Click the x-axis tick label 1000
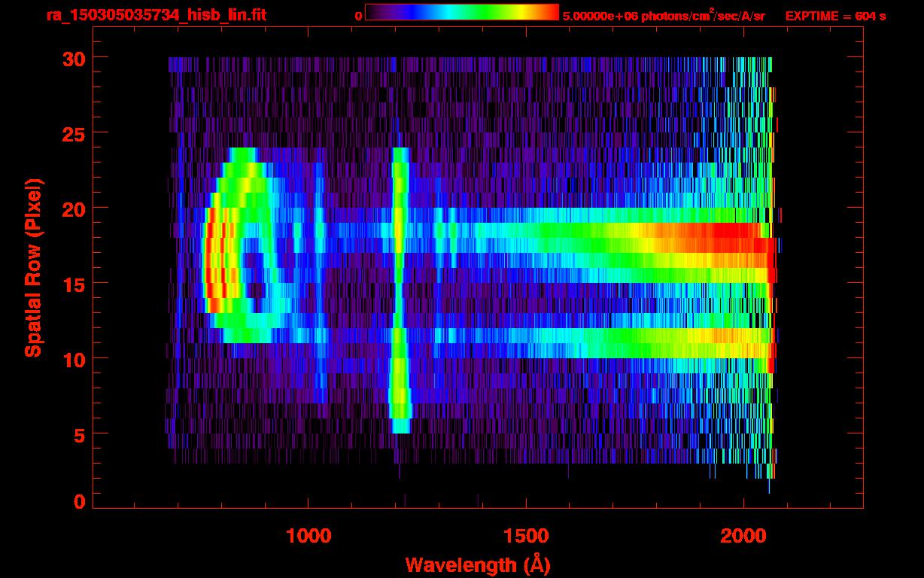Image resolution: width=924 pixels, height=578 pixels. (x=309, y=536)
